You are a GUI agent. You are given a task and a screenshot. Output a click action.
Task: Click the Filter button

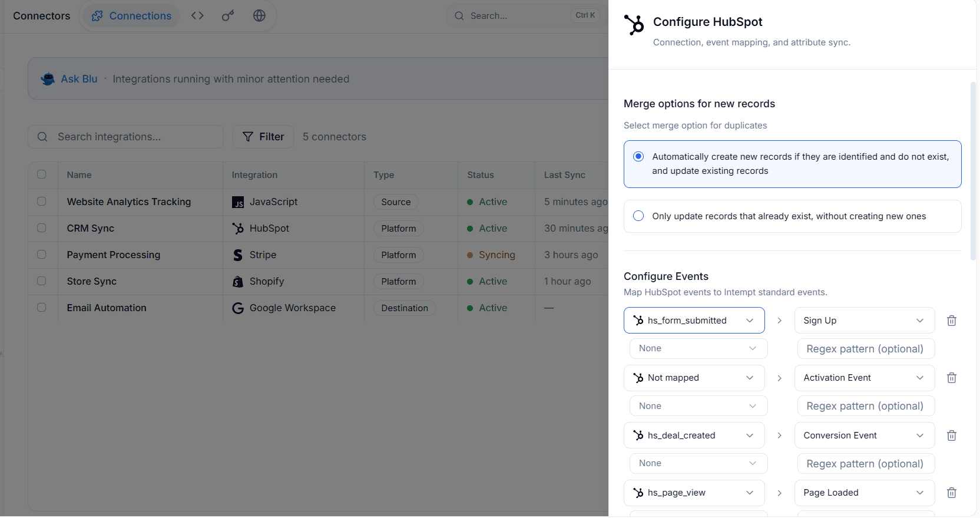[x=263, y=137]
